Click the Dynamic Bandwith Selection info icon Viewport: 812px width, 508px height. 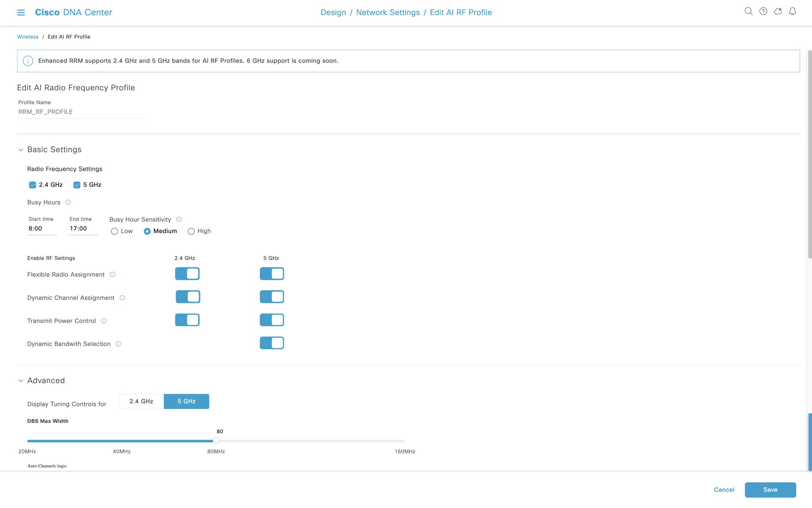(x=118, y=344)
